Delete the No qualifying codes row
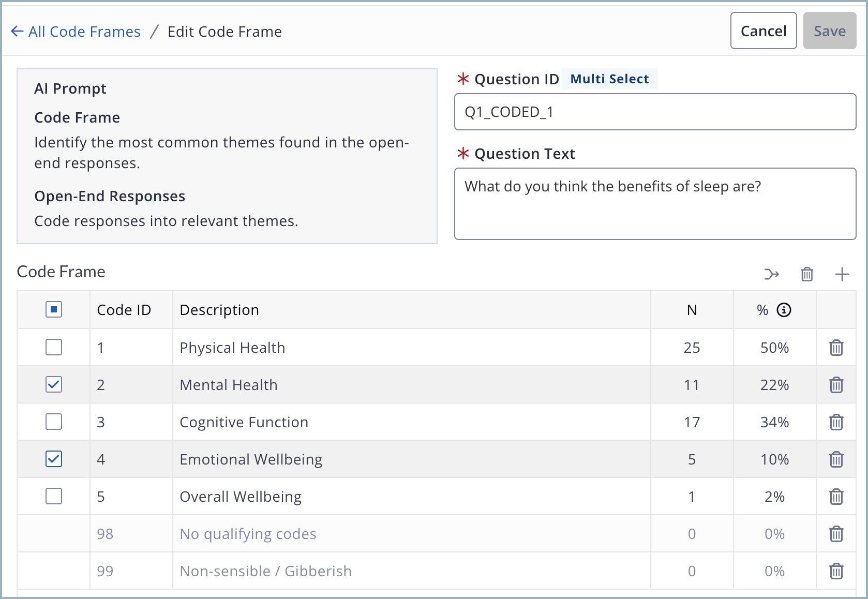 pyautogui.click(x=836, y=534)
